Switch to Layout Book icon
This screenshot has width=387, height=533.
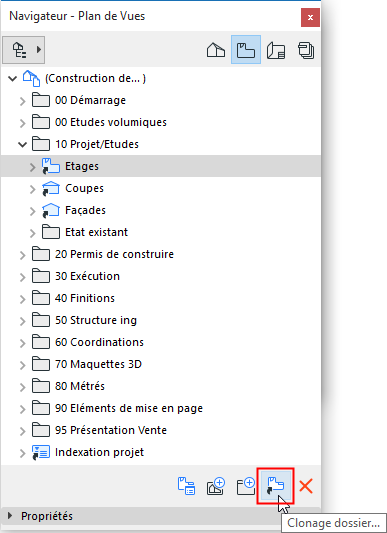point(276,50)
